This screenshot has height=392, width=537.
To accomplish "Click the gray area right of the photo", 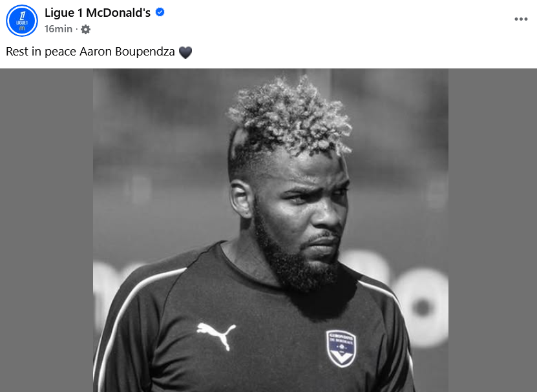I will 492,230.
